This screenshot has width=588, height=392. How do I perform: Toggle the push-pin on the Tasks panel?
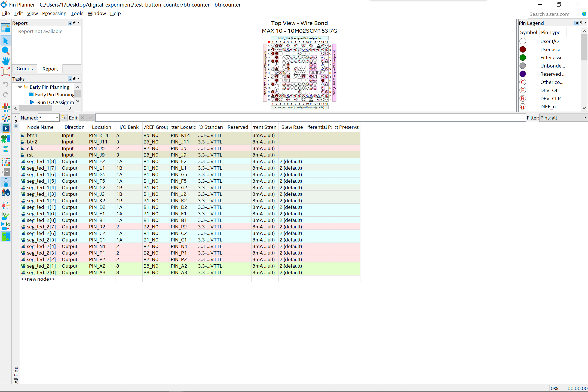point(70,79)
